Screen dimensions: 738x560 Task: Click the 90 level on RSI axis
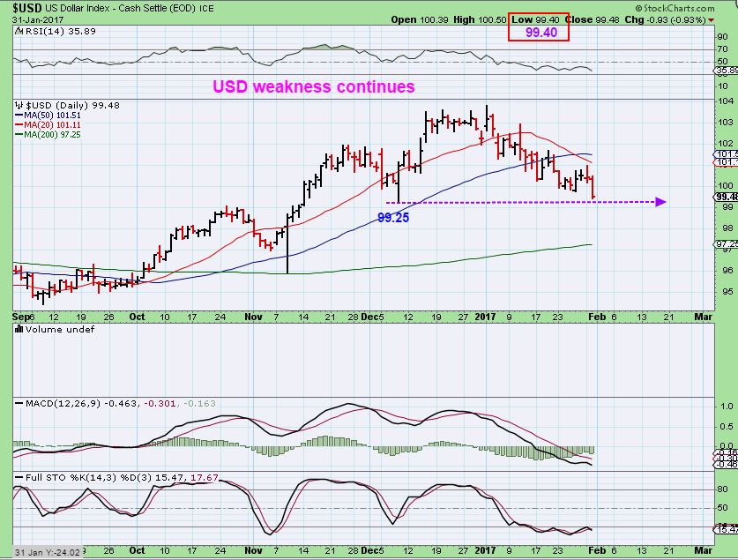pyautogui.click(x=722, y=37)
